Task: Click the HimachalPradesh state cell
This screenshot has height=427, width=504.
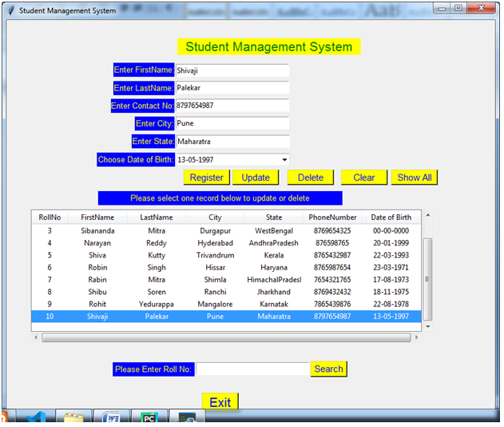Action: 274,280
